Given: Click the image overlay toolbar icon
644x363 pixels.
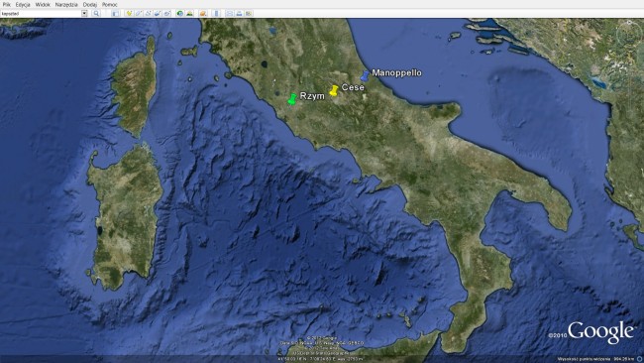Looking at the screenshot, I should (158, 14).
